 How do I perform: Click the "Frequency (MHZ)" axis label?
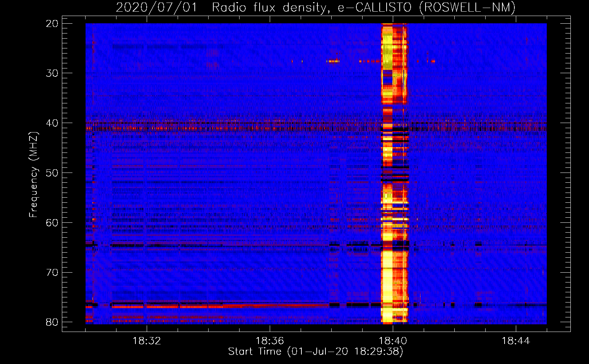pyautogui.click(x=33, y=175)
